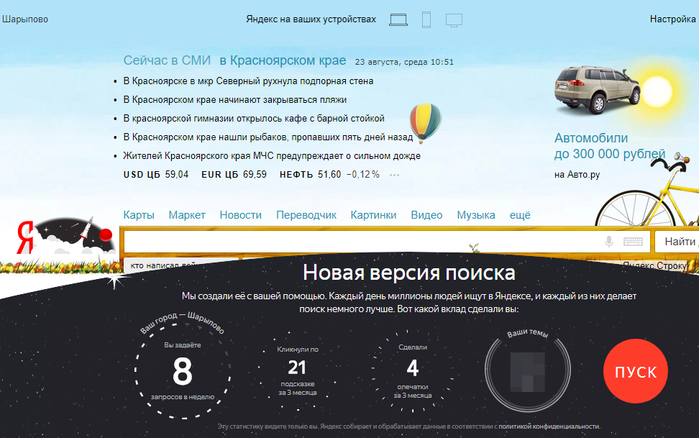
Task: Open МЧС warning about сильном дожде
Action: [x=272, y=156]
